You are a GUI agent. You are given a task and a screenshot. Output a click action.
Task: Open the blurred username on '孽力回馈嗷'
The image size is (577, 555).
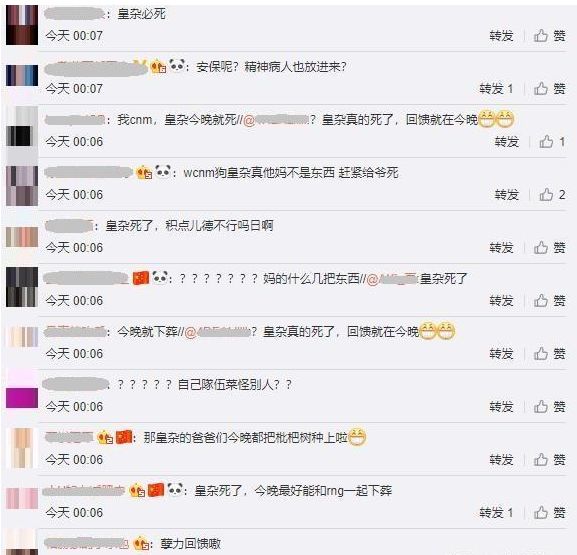pos(86,543)
